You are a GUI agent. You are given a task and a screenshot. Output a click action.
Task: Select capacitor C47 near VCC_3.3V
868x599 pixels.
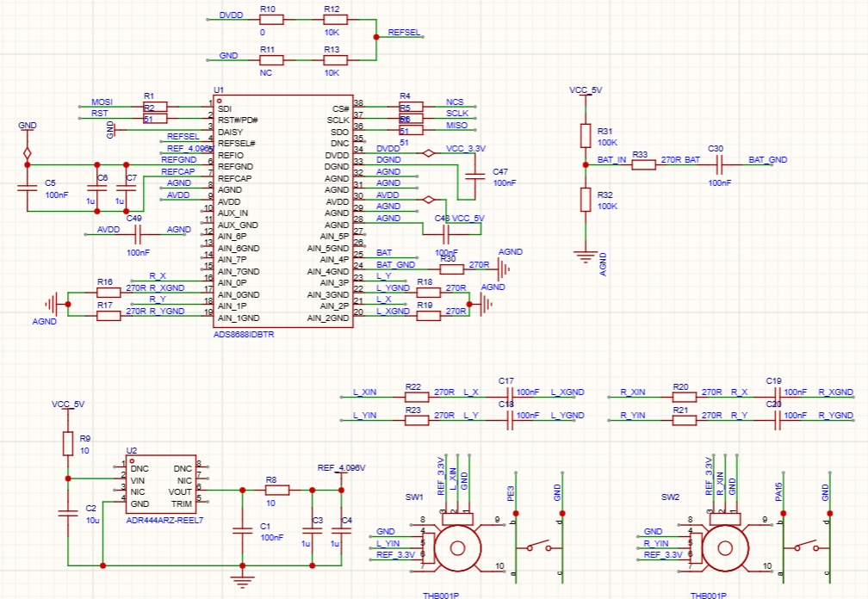tap(473, 175)
